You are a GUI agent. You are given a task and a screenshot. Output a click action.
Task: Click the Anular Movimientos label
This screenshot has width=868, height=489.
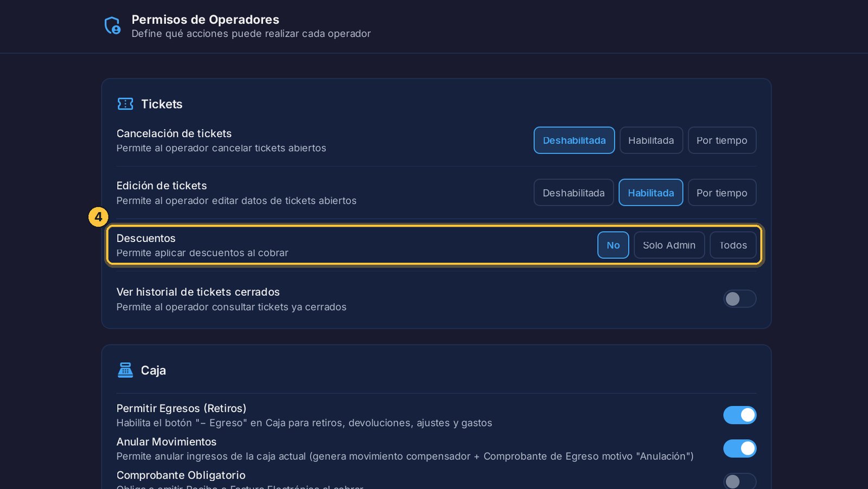pyautogui.click(x=167, y=442)
